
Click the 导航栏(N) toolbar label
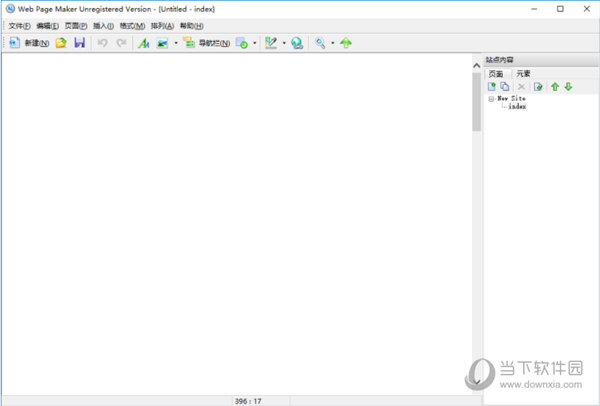click(x=214, y=43)
